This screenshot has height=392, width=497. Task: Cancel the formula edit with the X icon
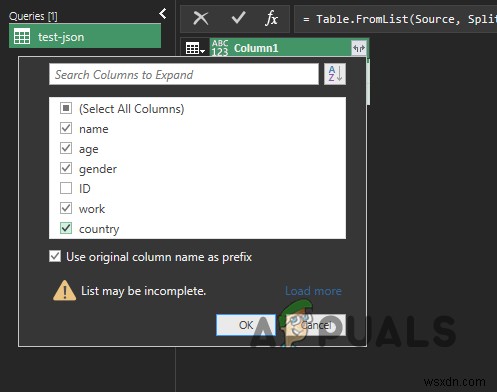click(x=201, y=18)
